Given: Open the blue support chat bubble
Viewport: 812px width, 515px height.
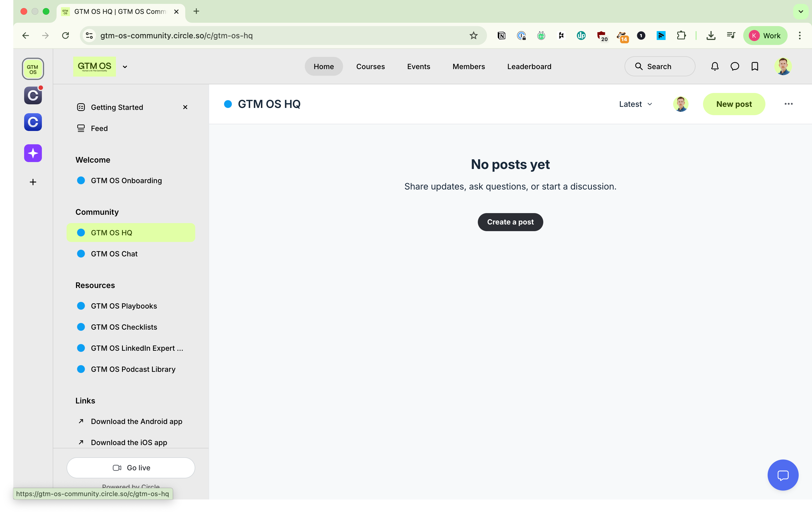Looking at the screenshot, I should [x=782, y=475].
